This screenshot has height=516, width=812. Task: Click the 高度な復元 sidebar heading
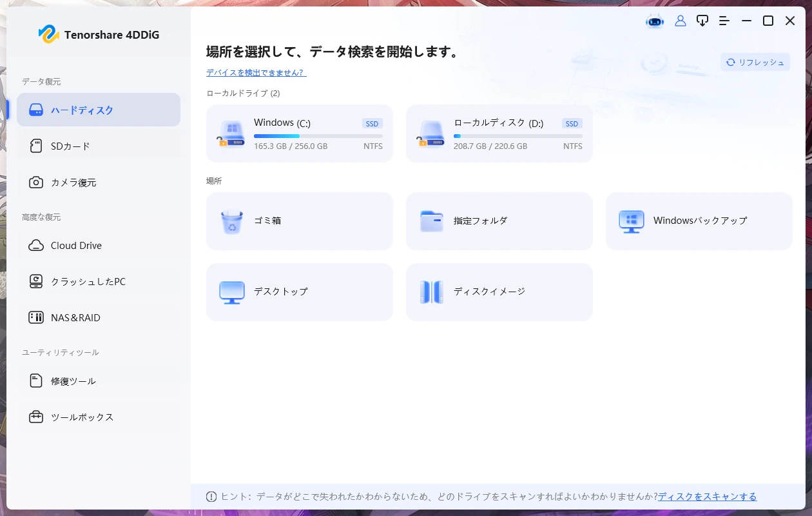coord(41,217)
